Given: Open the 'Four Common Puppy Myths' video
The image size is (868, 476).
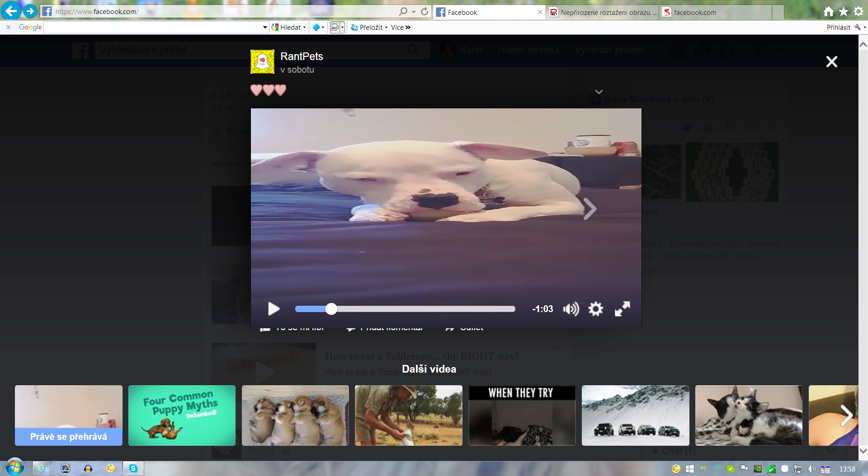Looking at the screenshot, I should [x=182, y=415].
